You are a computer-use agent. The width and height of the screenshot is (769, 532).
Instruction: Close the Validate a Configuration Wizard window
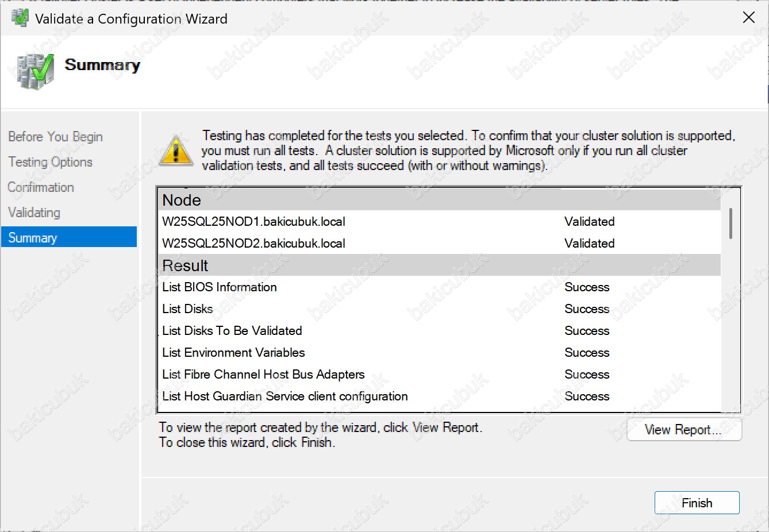pos(748,18)
